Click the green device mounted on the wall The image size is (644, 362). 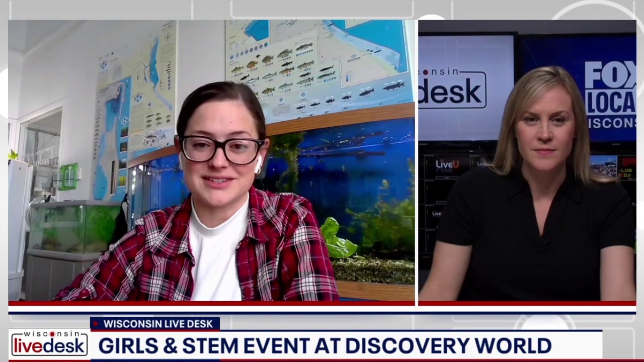click(x=69, y=176)
